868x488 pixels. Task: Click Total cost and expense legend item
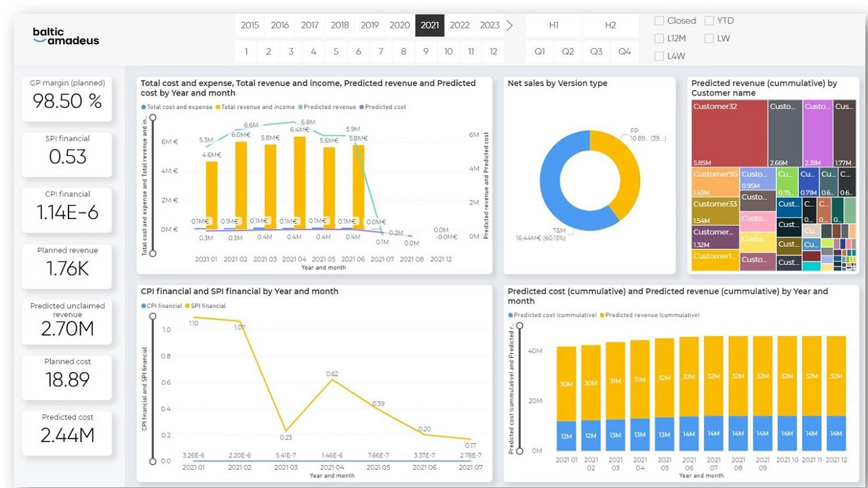(x=176, y=107)
